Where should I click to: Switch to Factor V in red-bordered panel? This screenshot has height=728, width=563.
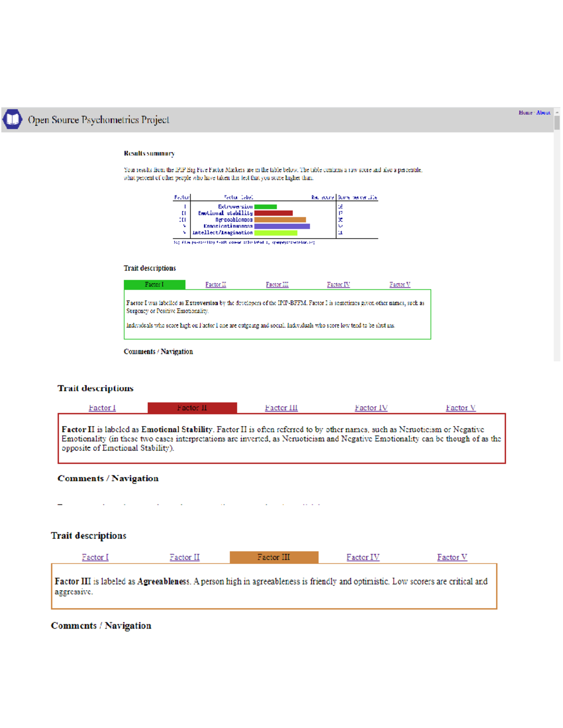(x=460, y=408)
